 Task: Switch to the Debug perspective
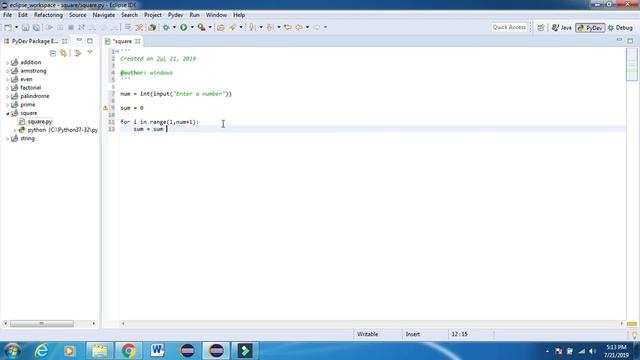[620, 28]
